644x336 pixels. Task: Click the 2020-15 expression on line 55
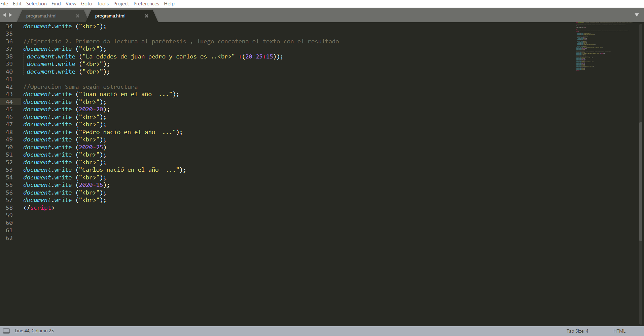pos(91,185)
